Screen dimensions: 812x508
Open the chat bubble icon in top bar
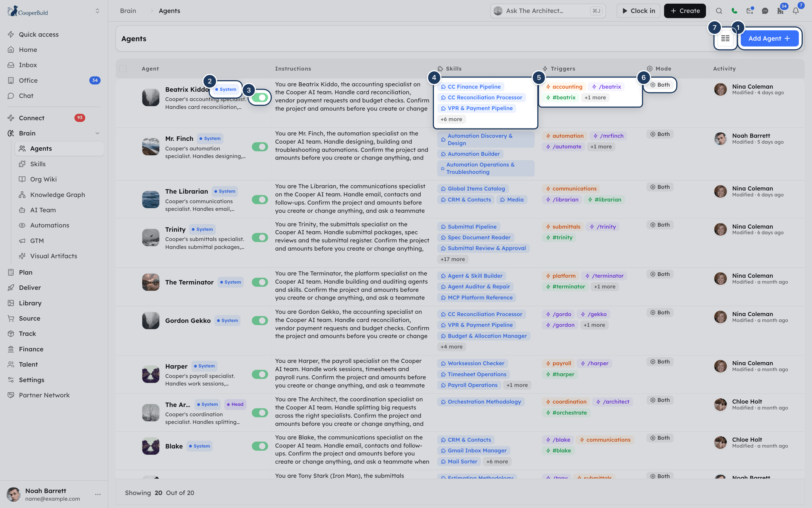point(765,11)
